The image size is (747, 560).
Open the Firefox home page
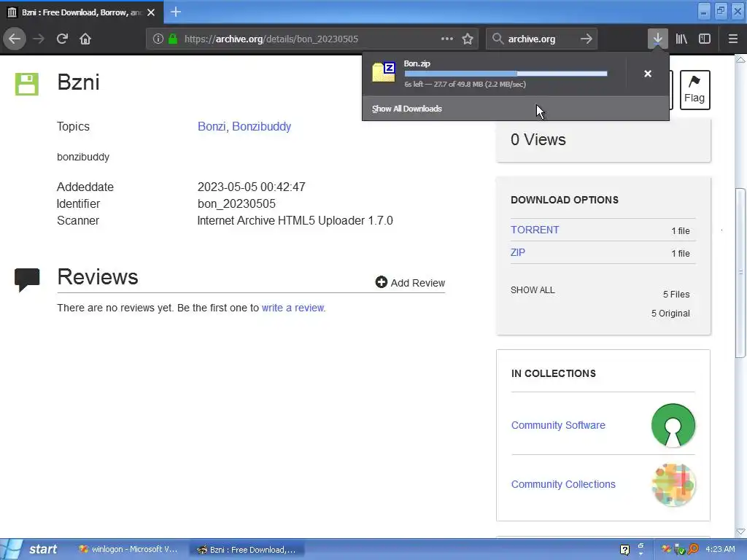[85, 39]
